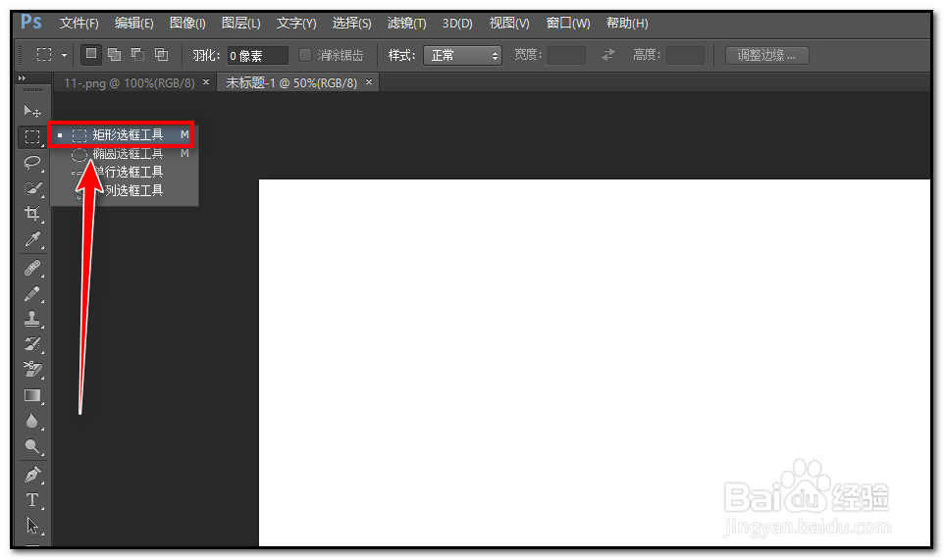
Task: Close the 11-.png document tab
Action: click(206, 81)
